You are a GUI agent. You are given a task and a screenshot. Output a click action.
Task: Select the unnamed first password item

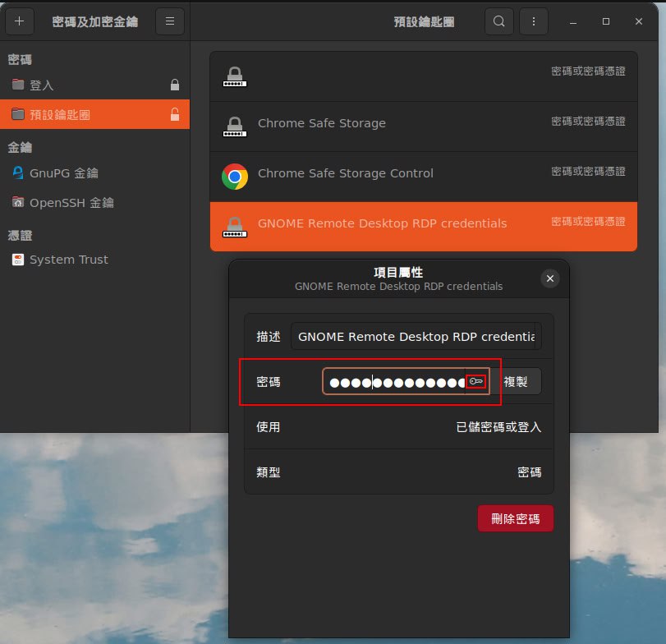click(x=424, y=77)
